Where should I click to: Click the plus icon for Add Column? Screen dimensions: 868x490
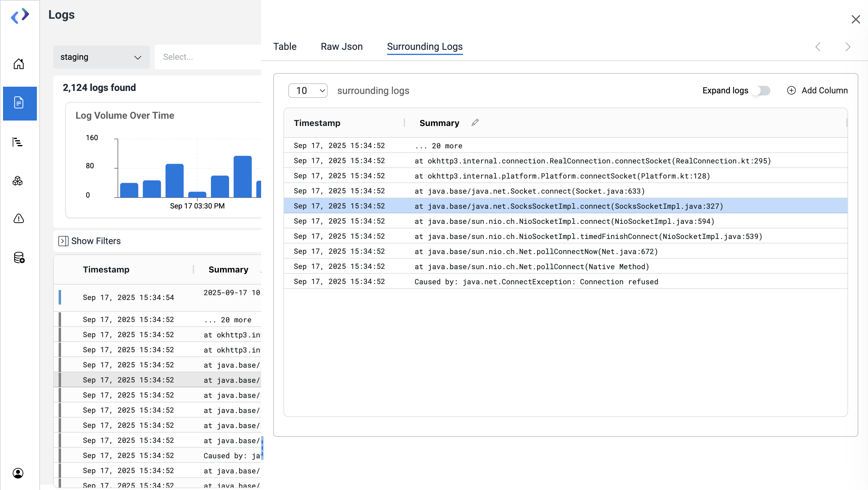791,90
